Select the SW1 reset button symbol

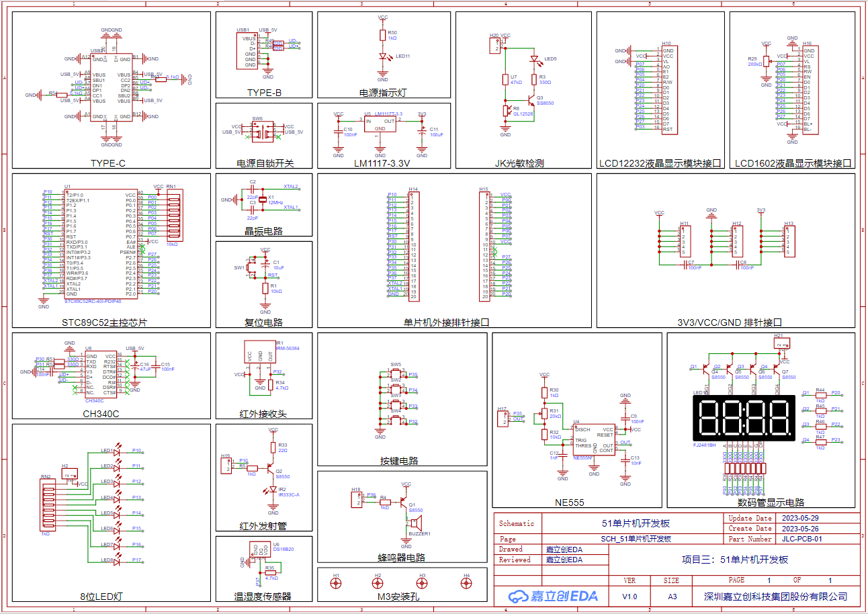coord(252,267)
